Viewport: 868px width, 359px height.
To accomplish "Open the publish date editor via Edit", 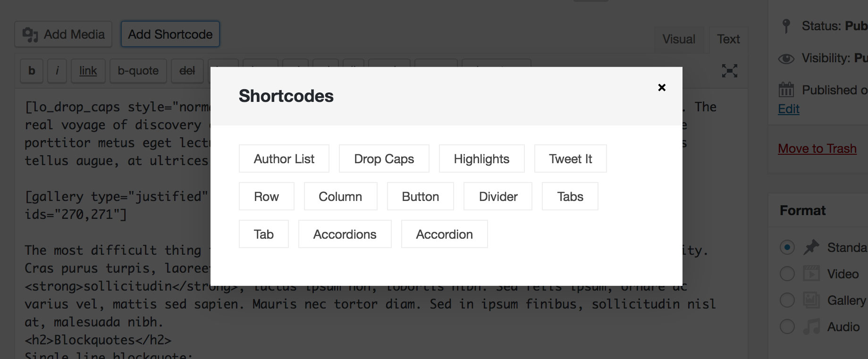I will pos(788,109).
